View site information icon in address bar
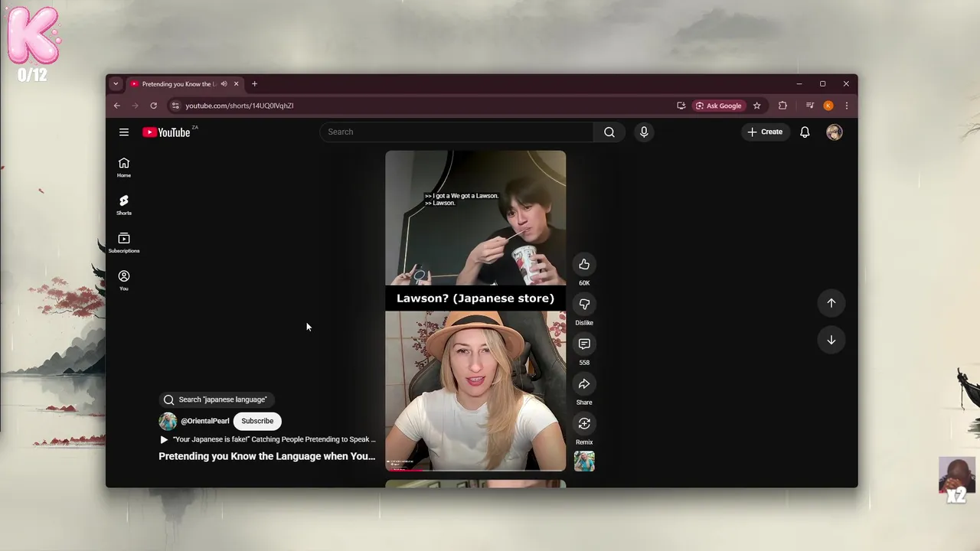This screenshot has width=980, height=551. coord(175,106)
